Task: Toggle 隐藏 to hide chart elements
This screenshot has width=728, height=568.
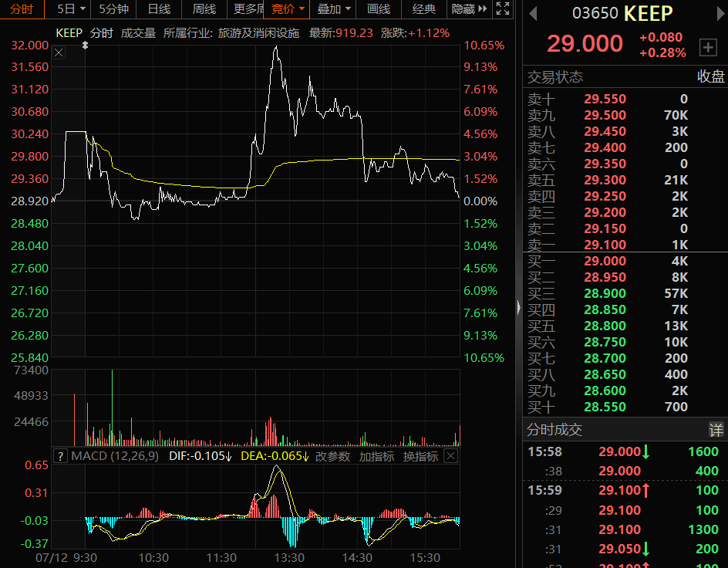Action: point(463,9)
